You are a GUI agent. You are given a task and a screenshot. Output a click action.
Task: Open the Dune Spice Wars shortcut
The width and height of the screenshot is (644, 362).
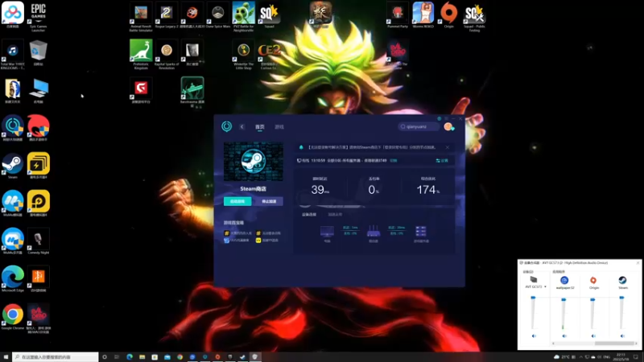click(217, 15)
